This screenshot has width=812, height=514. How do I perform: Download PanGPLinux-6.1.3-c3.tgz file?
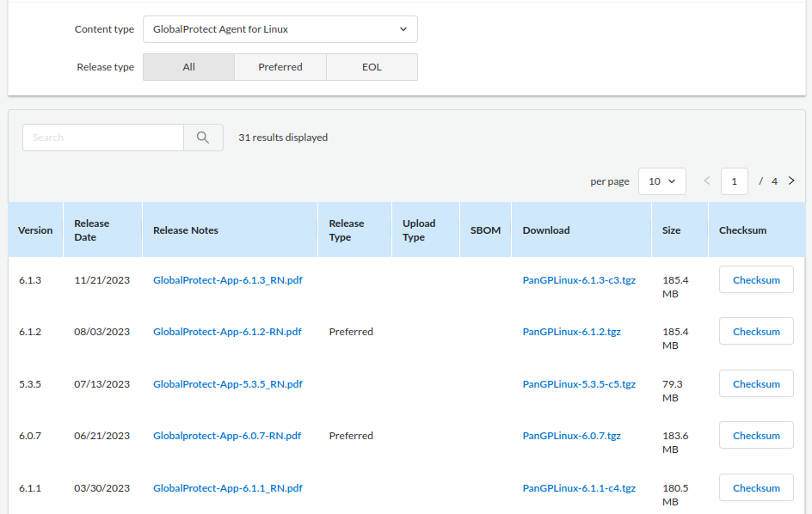click(579, 280)
